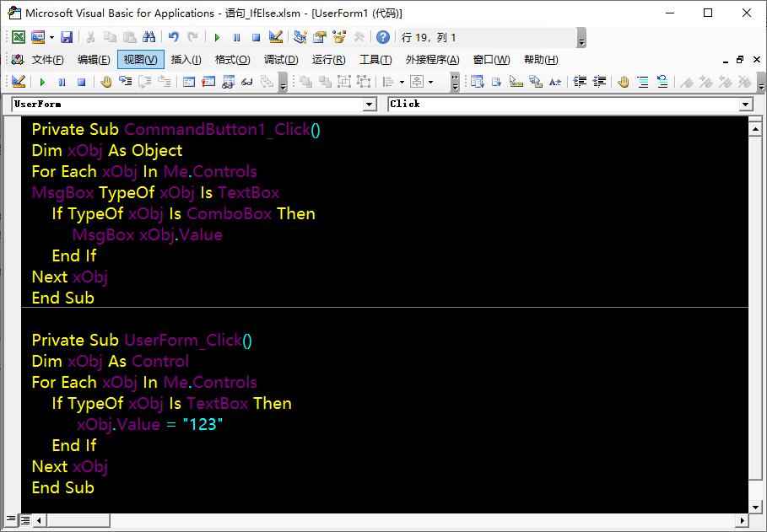Run the macro using the green play icon
Viewport: 767px width, 532px height.
click(x=217, y=37)
